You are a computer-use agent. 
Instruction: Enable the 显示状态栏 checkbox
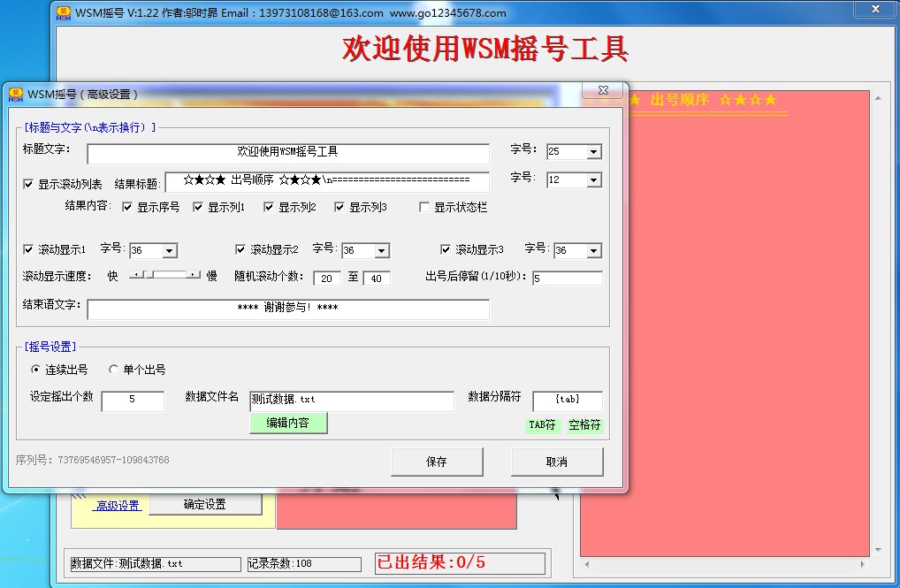pyautogui.click(x=424, y=208)
